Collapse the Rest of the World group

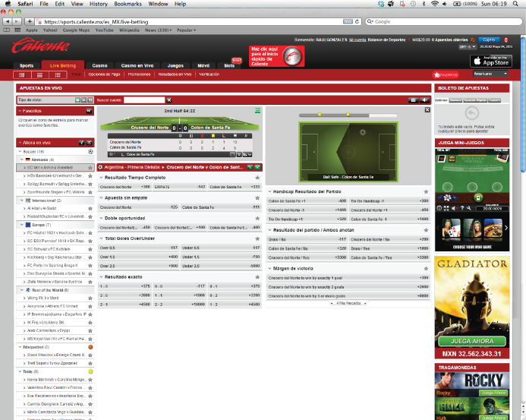tap(22, 289)
